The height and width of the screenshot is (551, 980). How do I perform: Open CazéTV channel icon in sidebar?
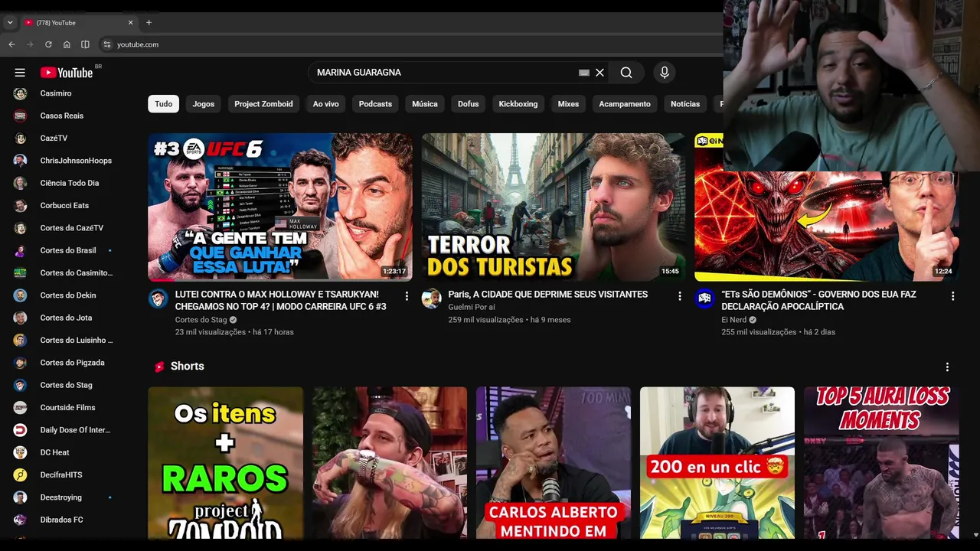(21, 139)
